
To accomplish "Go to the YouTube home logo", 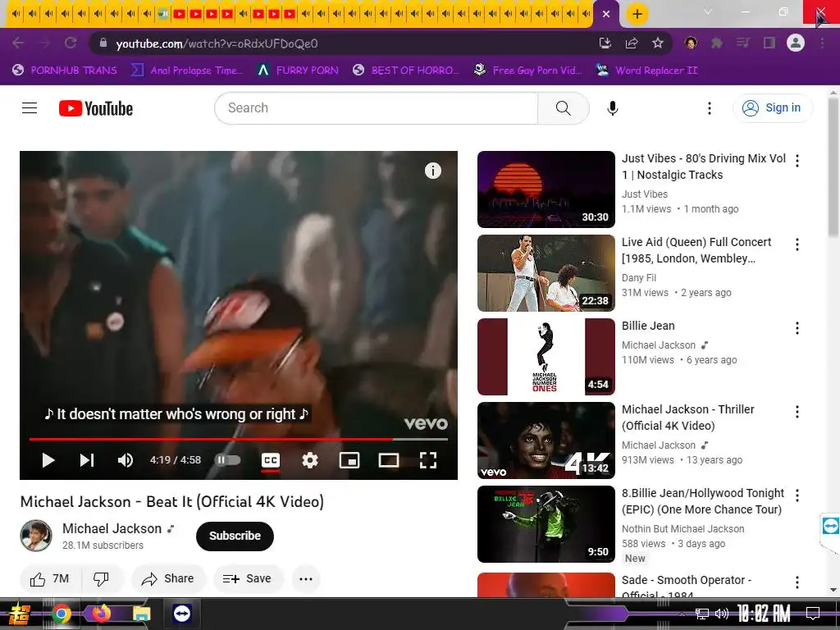I will pos(96,108).
